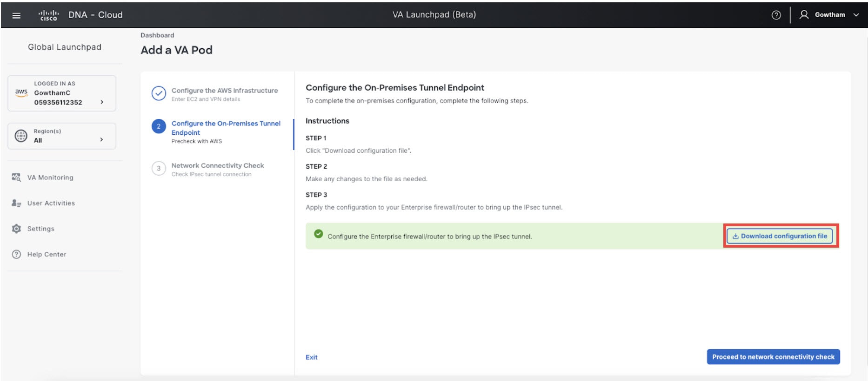This screenshot has width=868, height=381.
Task: Open the help question mark icon
Action: point(776,15)
